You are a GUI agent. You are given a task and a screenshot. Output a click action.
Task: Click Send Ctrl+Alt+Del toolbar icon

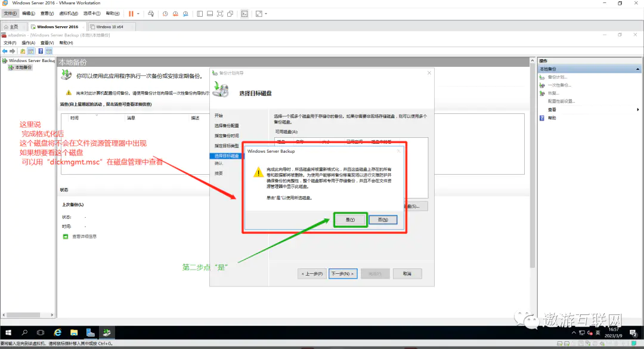click(x=151, y=14)
